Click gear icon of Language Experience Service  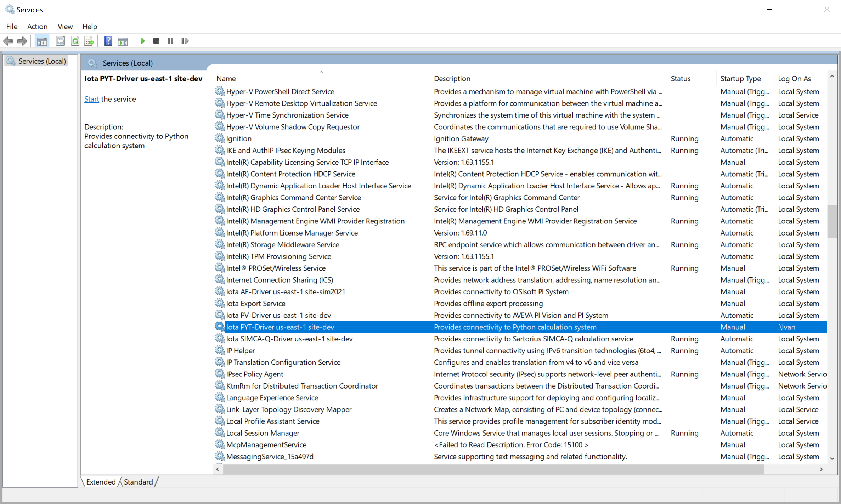[220, 397]
